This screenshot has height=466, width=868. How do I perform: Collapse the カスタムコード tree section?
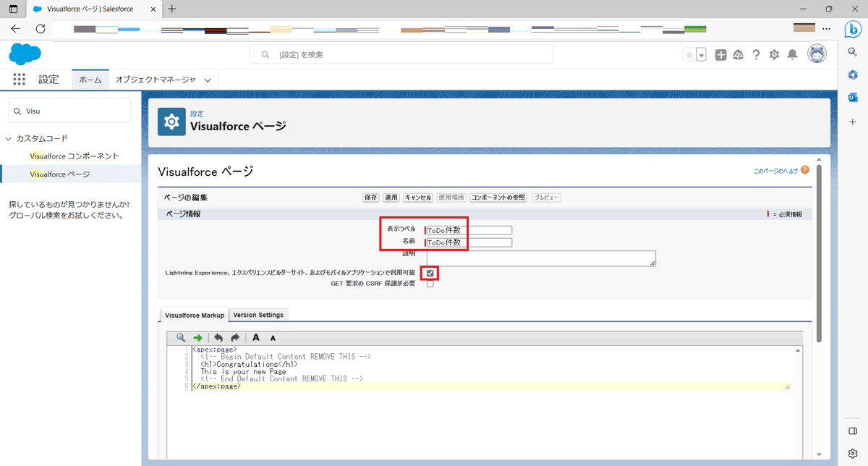[8, 138]
